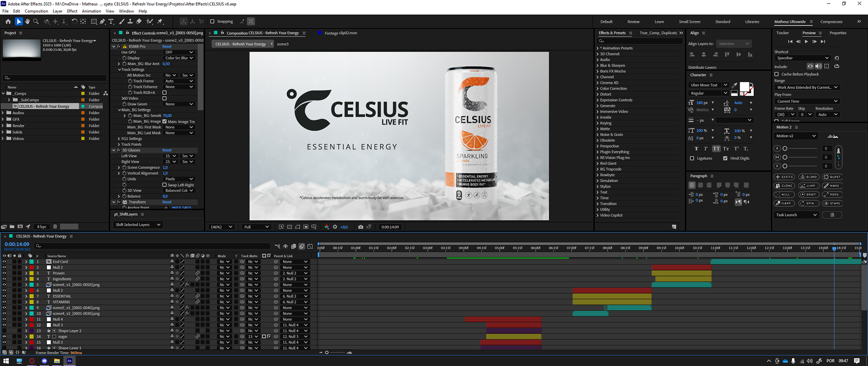Click the Effects & Presets search field
868x366 pixels.
[x=640, y=41]
